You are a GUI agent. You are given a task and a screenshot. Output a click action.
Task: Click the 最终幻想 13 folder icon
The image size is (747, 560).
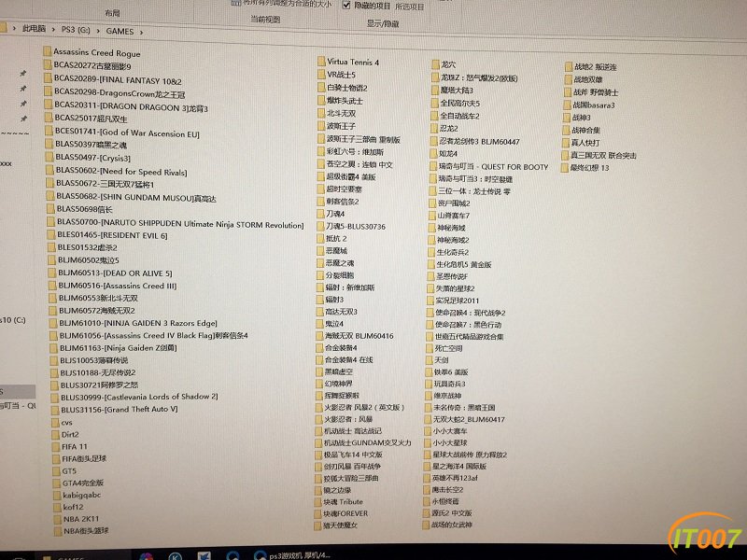click(566, 168)
